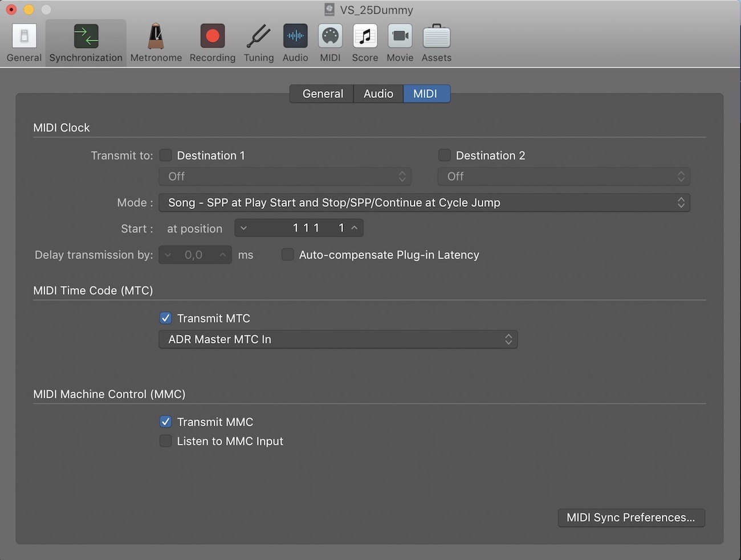Close the project settings window
Viewport: 741px width, 560px height.
pos(11,10)
